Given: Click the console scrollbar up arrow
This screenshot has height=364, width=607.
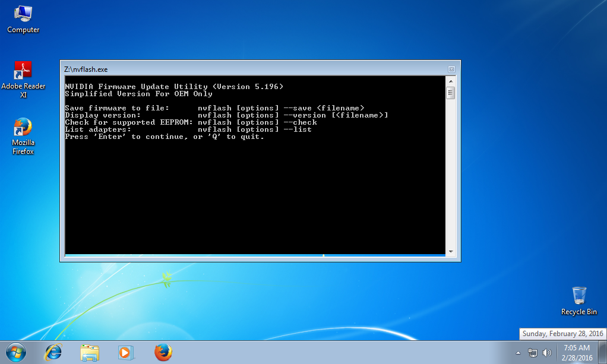Looking at the screenshot, I should point(451,81).
